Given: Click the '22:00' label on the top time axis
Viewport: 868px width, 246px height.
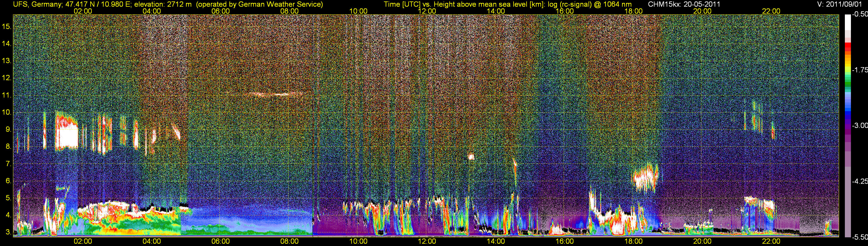Looking at the screenshot, I should (x=771, y=11).
